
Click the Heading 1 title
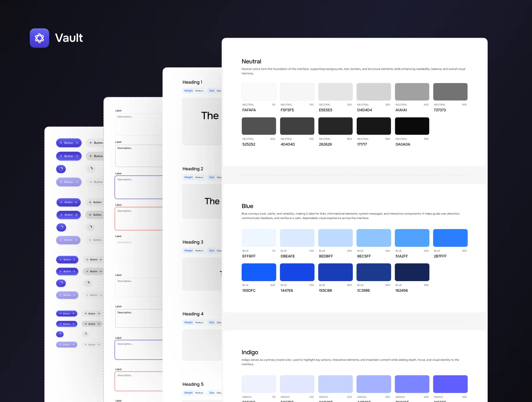pyautogui.click(x=192, y=82)
